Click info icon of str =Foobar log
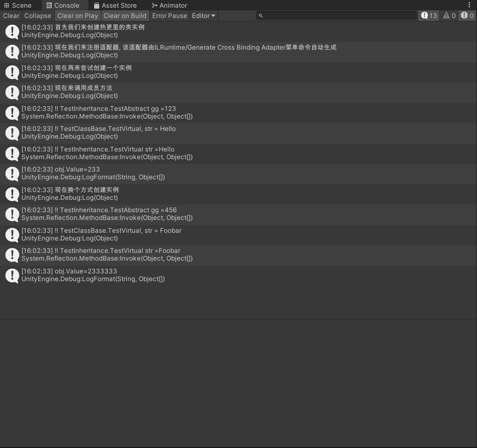 (12, 255)
